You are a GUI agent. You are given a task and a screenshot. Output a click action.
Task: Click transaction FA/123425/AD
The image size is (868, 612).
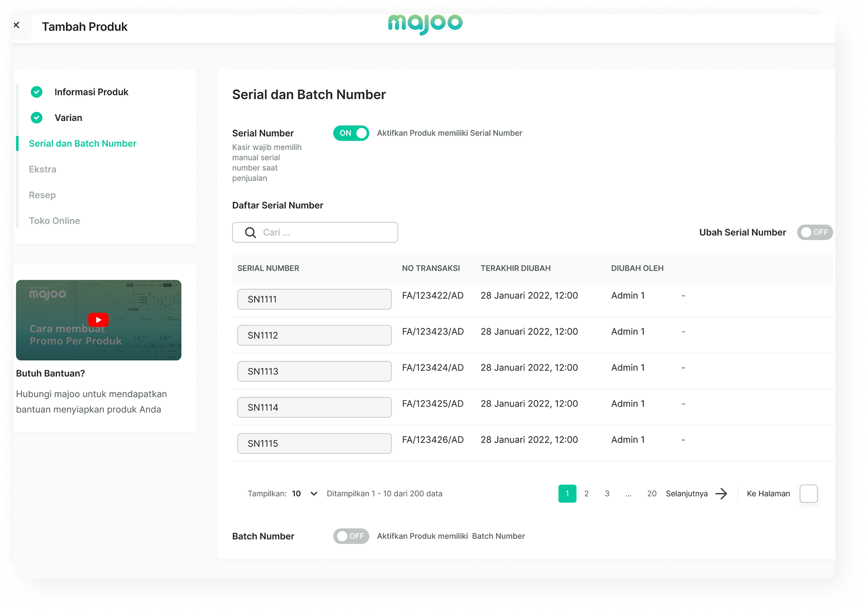[x=433, y=404]
